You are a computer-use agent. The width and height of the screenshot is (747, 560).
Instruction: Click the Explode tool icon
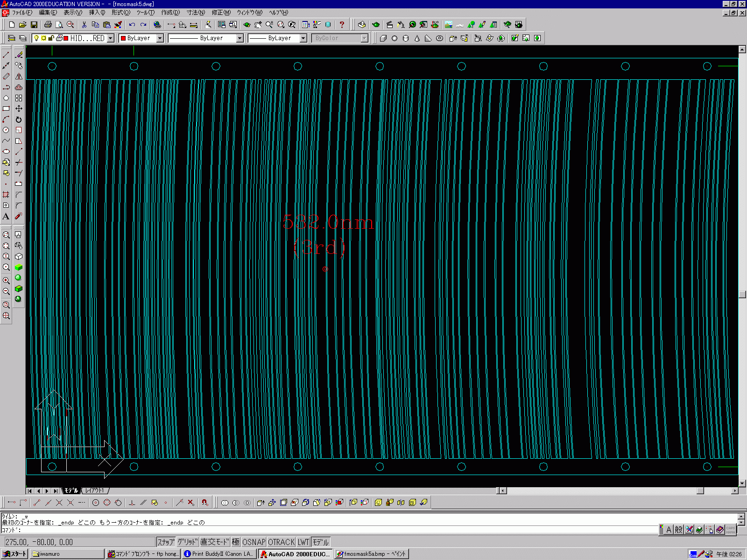click(x=19, y=217)
